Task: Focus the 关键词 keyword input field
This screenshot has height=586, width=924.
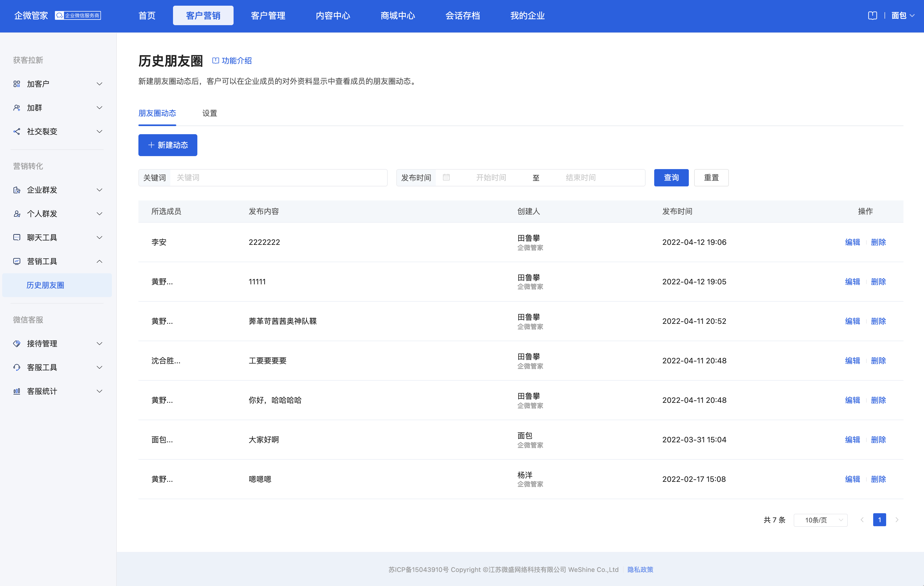Action: pos(279,177)
